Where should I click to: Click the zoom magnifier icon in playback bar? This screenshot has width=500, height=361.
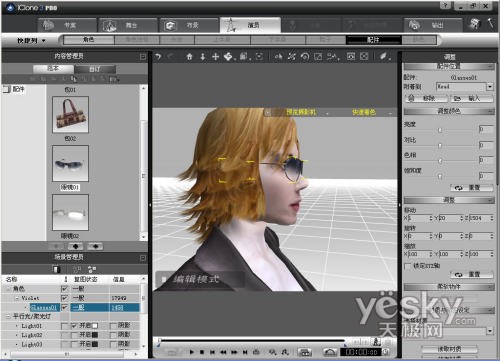pyautogui.click(x=273, y=352)
